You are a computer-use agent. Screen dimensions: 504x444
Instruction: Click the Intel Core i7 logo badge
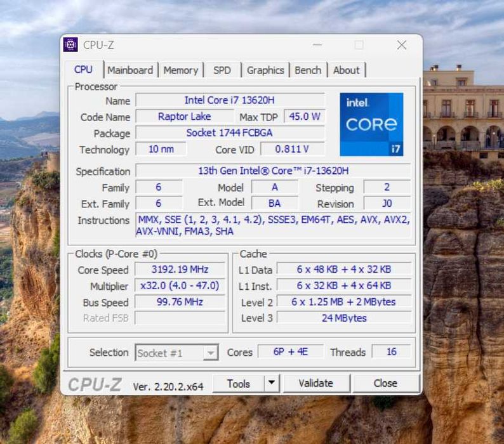tap(371, 124)
